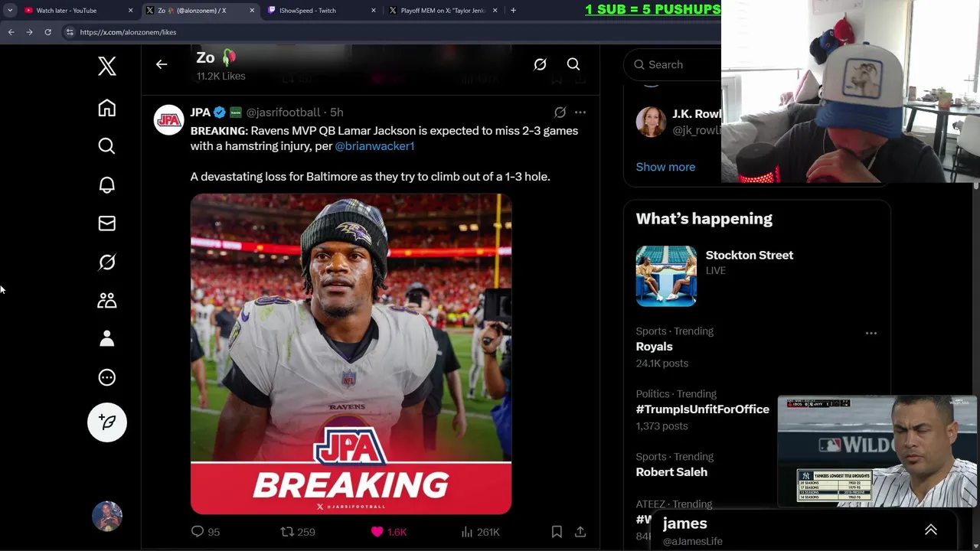The width and height of the screenshot is (980, 551).
Task: Open Profile person icon
Action: (x=107, y=338)
